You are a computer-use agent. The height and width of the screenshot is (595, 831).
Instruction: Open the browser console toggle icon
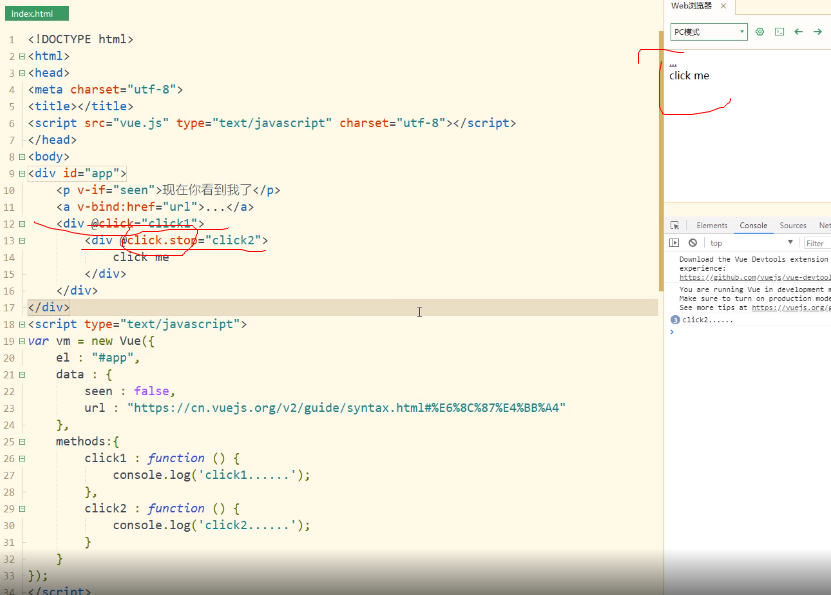click(779, 32)
